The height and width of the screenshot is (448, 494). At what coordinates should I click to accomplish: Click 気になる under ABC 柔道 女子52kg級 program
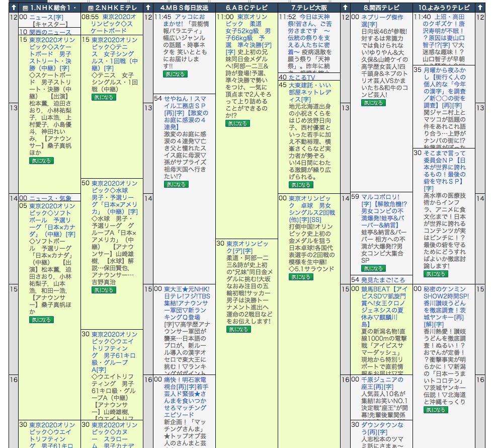237,124
